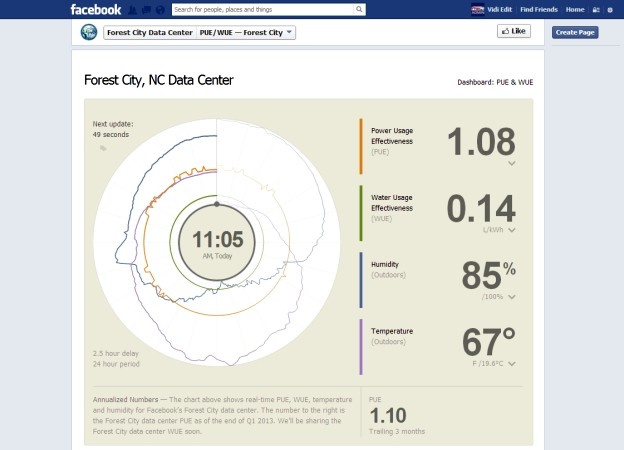Image resolution: width=624 pixels, height=450 pixels.
Task: Like the Forest City page
Action: [x=514, y=31]
